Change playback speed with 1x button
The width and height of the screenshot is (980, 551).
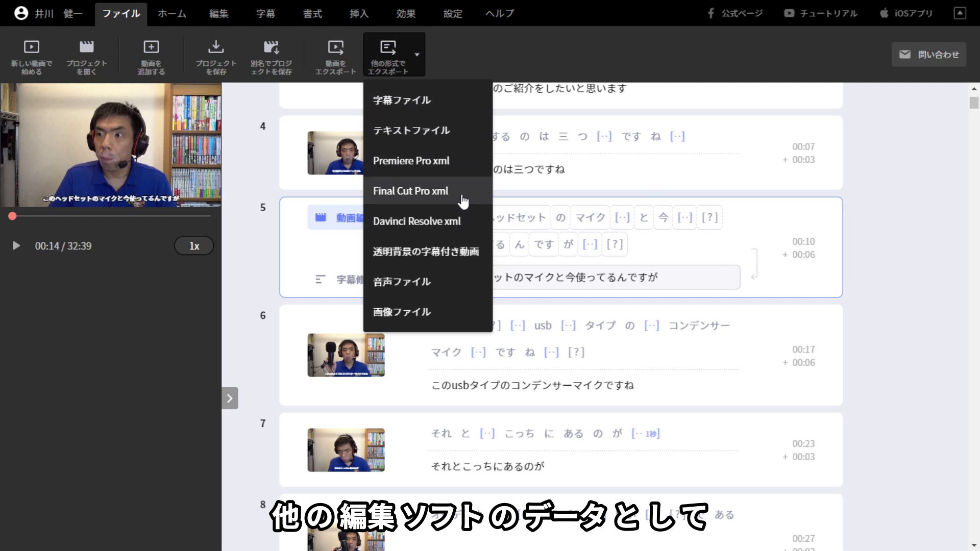click(194, 246)
